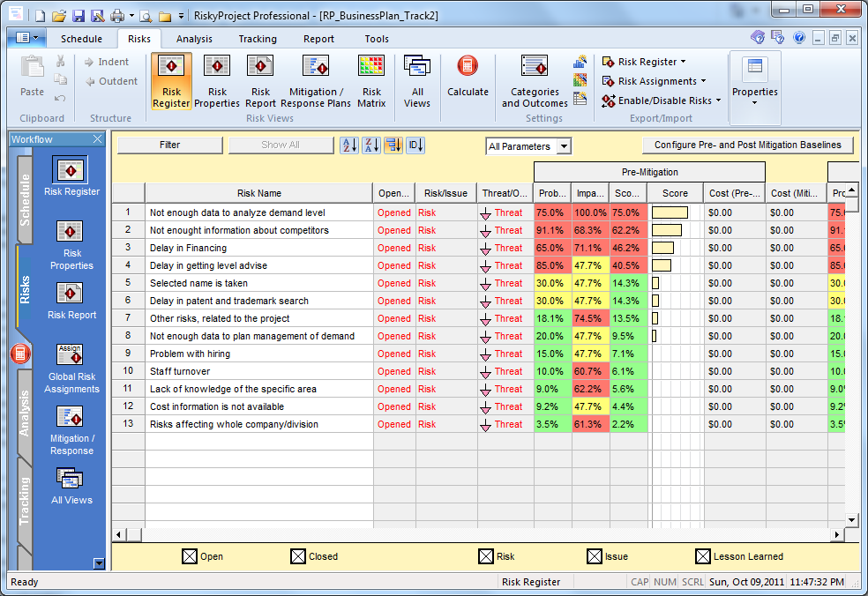Image resolution: width=868 pixels, height=596 pixels.
Task: Select the vertical Analysis workflow tab
Action: pos(25,413)
